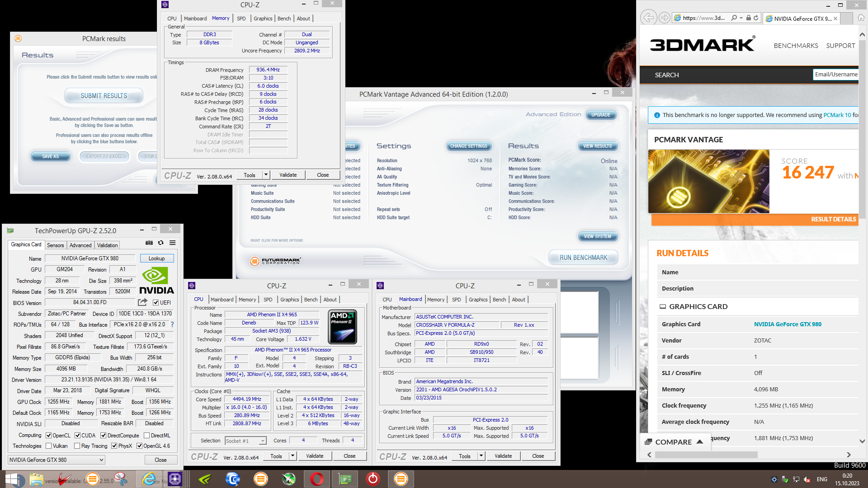
Task: Click the browser scroll-down arrow
Action: pyautogui.click(x=862, y=441)
